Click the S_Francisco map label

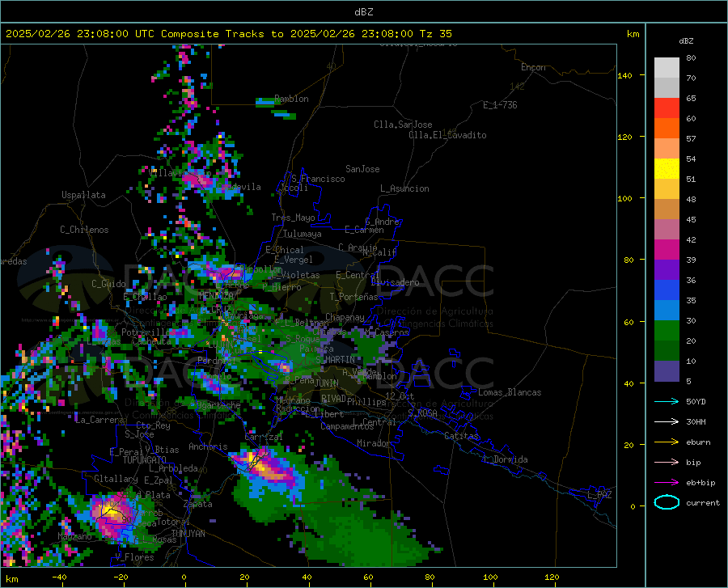point(318,179)
